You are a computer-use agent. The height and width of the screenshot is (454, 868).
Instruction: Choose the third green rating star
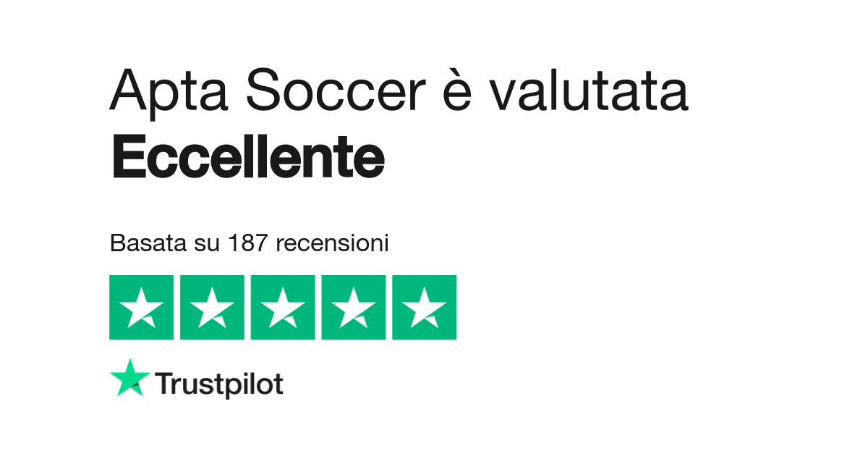pos(283,307)
